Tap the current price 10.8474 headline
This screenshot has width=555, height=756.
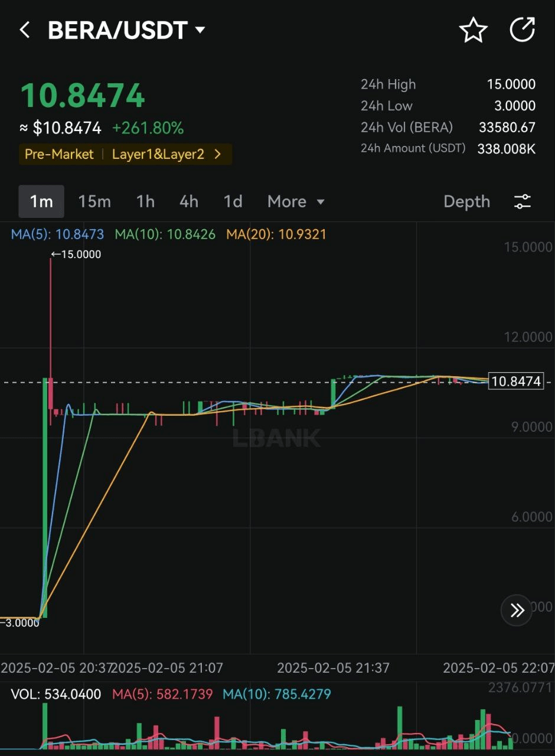(x=83, y=96)
